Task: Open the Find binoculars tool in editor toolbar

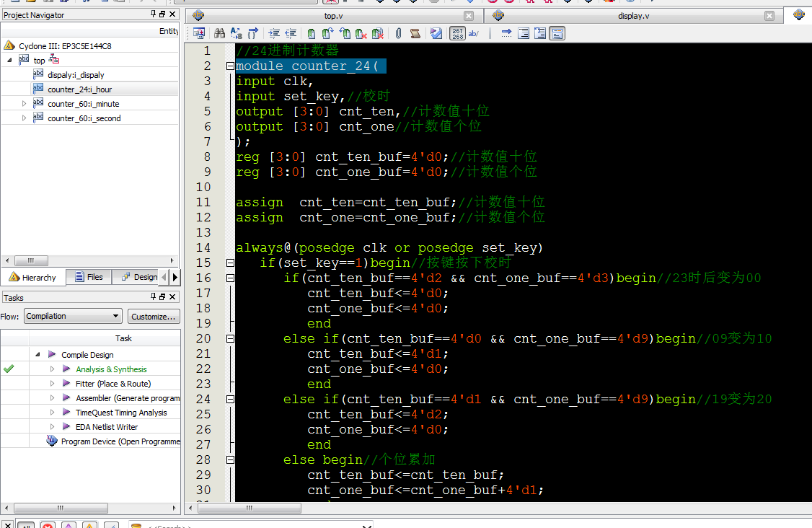Action: (x=219, y=34)
